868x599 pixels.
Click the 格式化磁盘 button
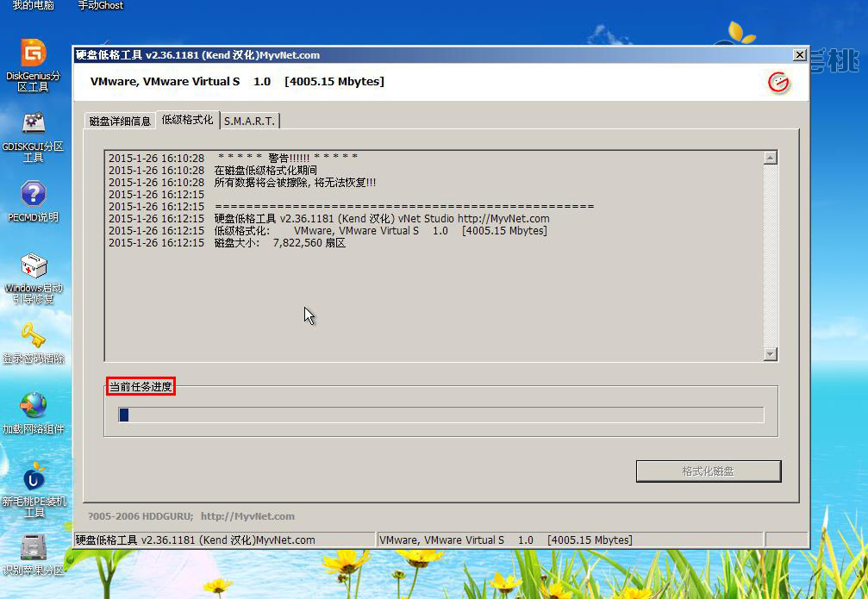[x=709, y=471]
